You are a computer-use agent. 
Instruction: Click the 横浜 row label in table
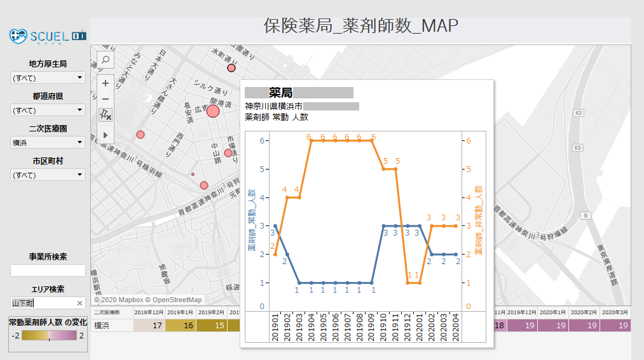coord(102,326)
